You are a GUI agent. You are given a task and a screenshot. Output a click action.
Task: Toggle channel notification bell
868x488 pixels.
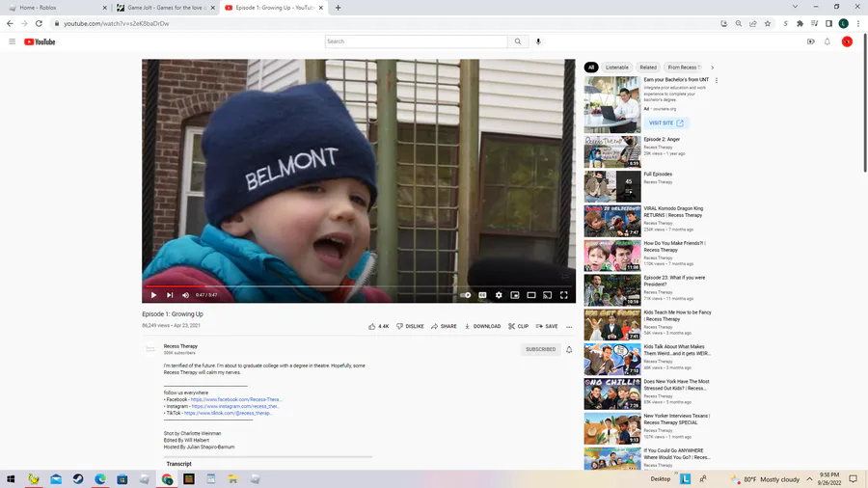[569, 350]
